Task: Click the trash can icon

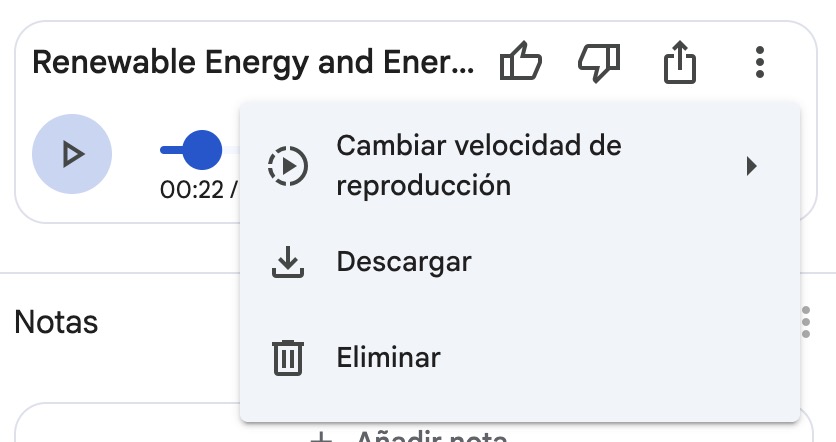Action: [x=288, y=357]
